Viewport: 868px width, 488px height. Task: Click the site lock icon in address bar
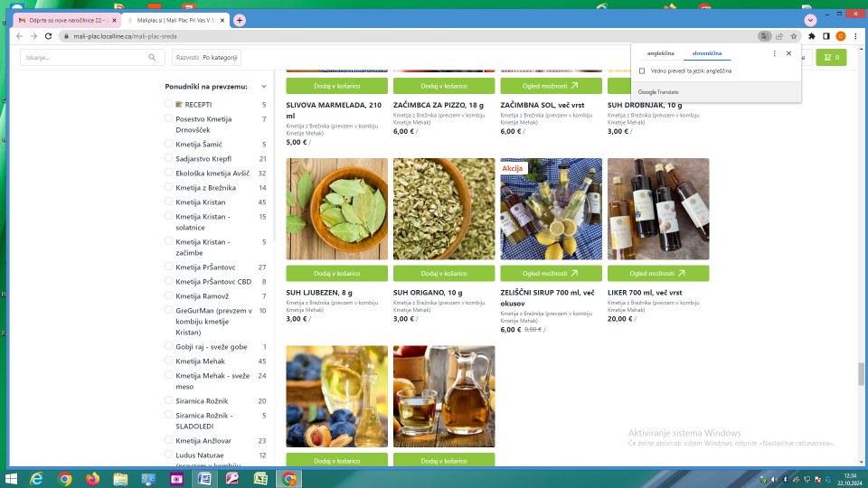pyautogui.click(x=66, y=36)
